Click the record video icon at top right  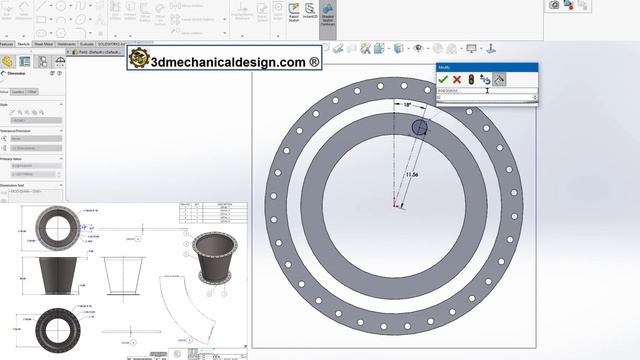[568, 5]
